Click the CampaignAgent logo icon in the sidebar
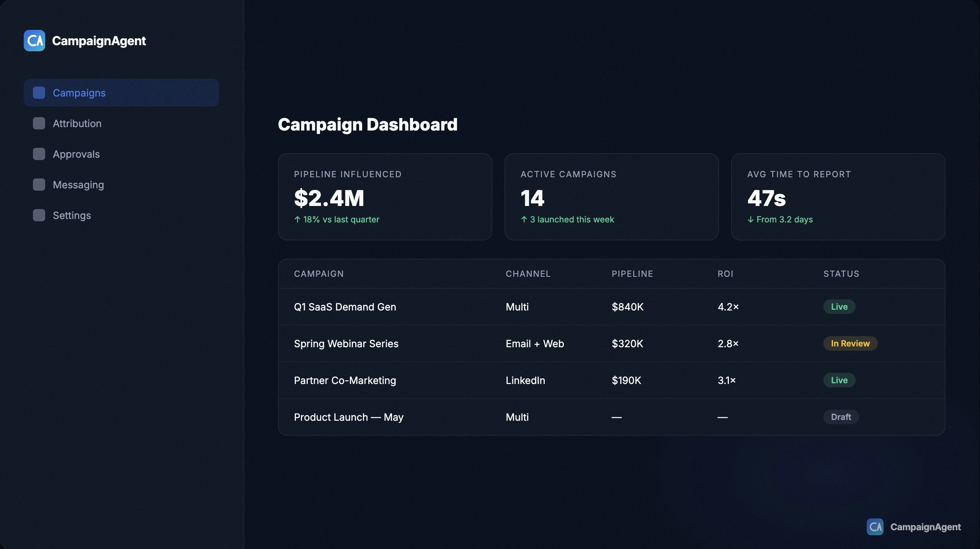This screenshot has height=549, width=980. (35, 40)
